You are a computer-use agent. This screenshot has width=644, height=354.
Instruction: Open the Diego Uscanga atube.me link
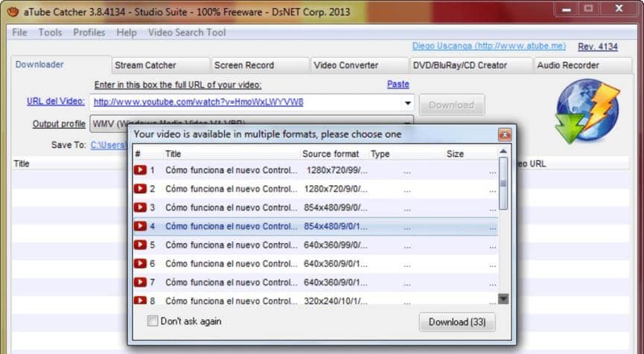click(488, 46)
